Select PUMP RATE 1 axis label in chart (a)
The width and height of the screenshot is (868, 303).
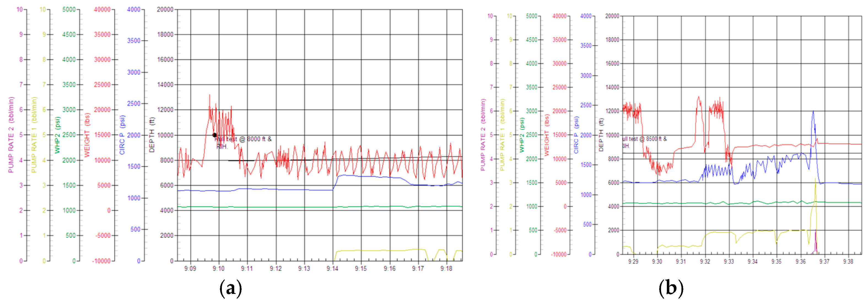coord(34,135)
